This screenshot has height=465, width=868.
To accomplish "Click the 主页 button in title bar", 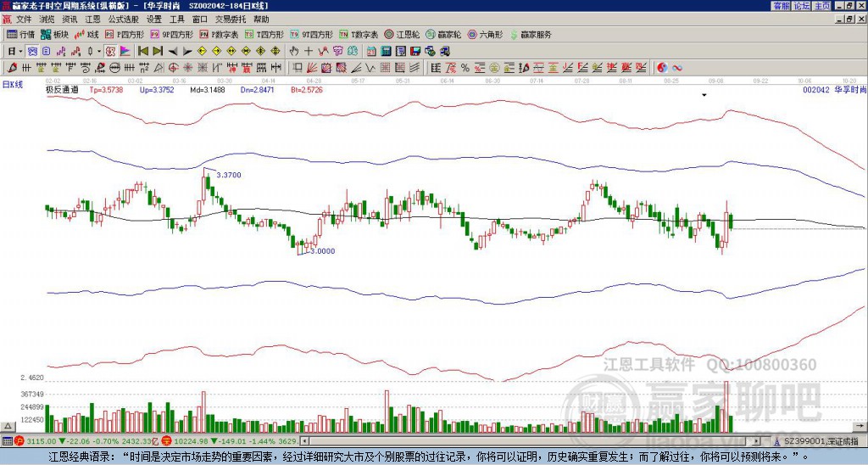I will [822, 6].
